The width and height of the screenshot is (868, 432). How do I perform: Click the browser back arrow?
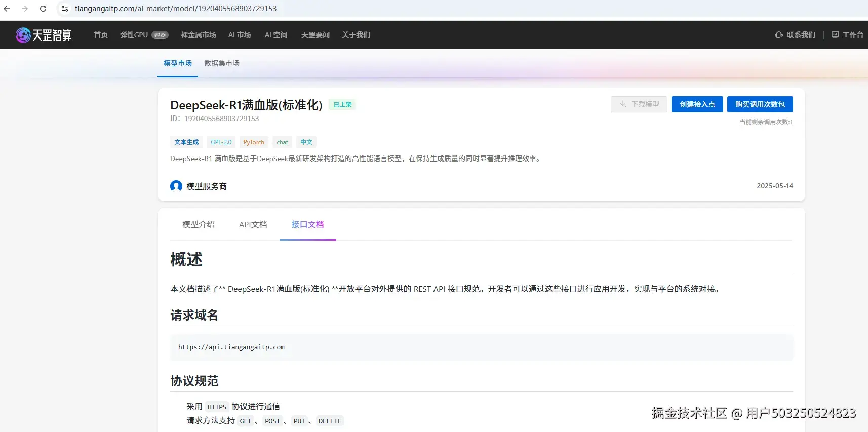tap(7, 9)
